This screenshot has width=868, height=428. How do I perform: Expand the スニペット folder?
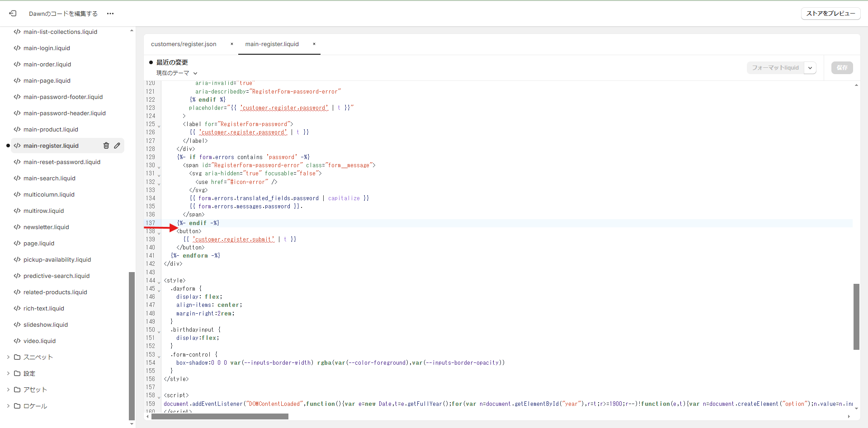[x=8, y=357]
